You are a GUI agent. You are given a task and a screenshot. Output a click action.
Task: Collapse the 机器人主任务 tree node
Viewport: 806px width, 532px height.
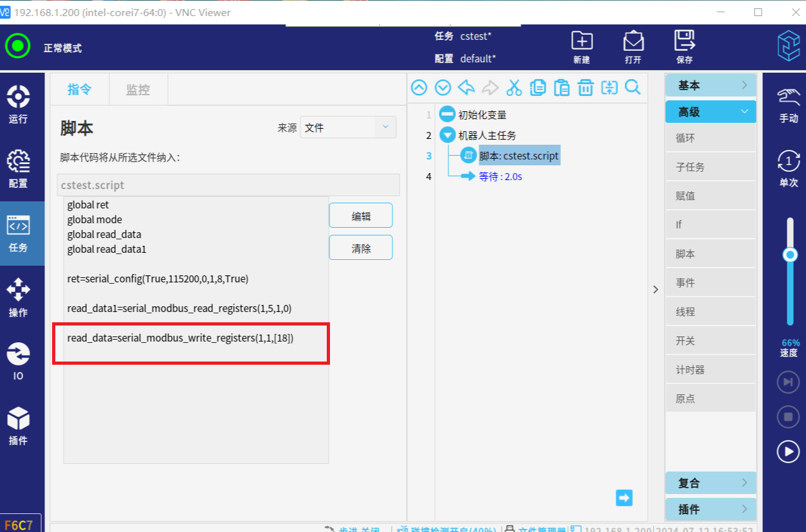447,135
